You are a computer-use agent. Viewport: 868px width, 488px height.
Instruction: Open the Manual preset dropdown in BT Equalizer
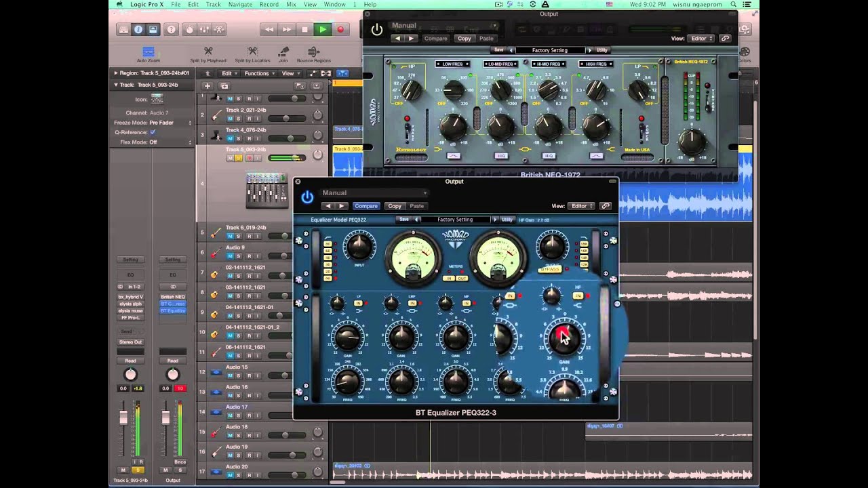[374, 193]
